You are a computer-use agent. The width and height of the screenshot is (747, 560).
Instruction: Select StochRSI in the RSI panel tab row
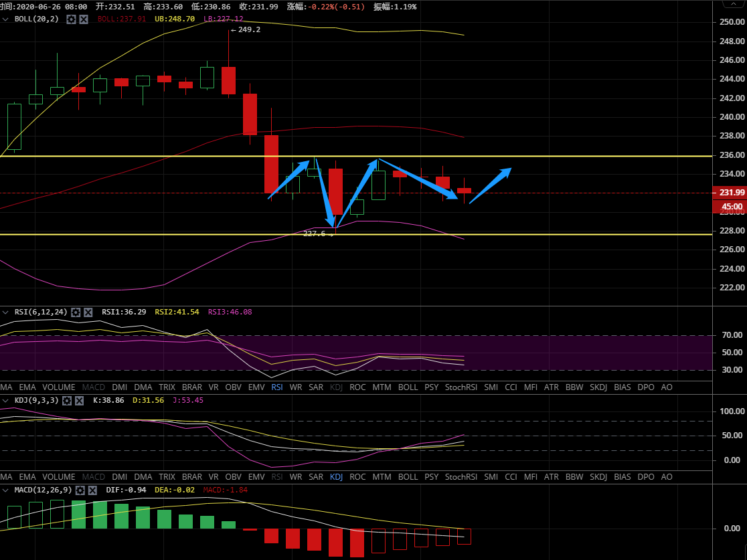click(461, 387)
